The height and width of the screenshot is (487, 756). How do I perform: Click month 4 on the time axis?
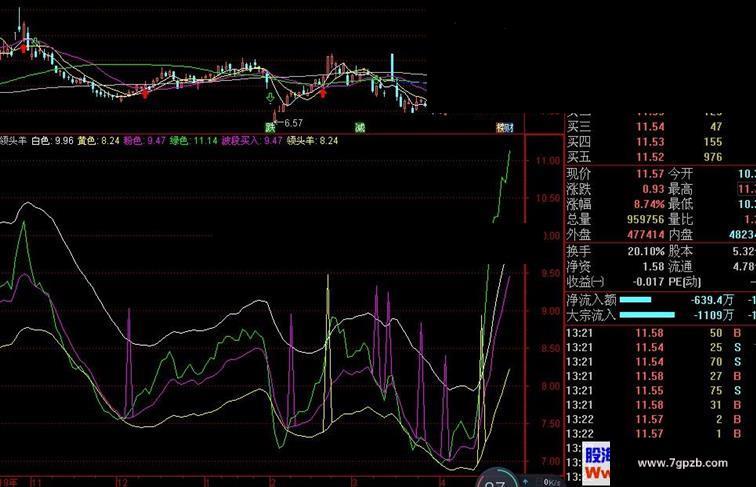pos(443,482)
